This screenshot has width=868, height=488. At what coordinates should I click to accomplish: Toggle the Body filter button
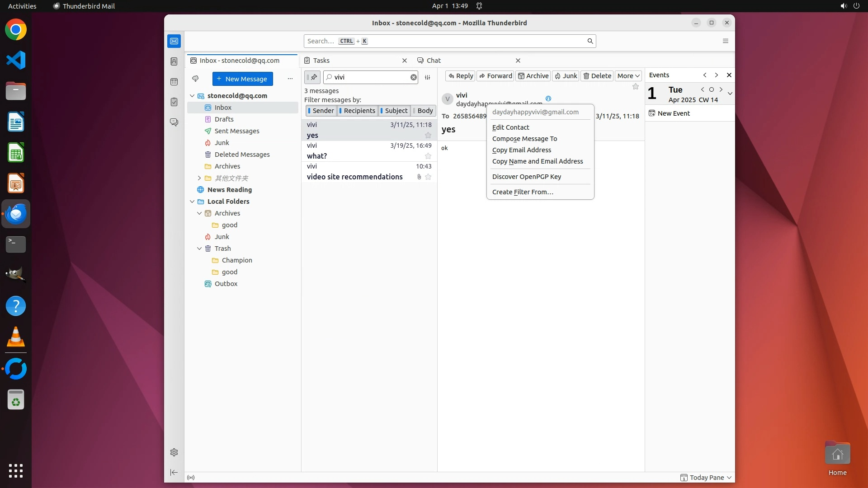[x=423, y=111]
